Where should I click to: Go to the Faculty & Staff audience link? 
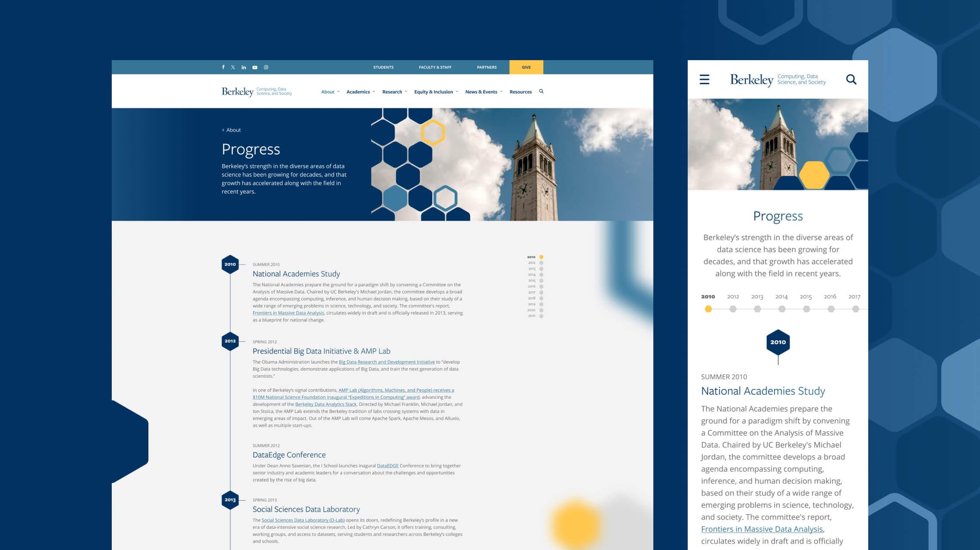tap(435, 67)
